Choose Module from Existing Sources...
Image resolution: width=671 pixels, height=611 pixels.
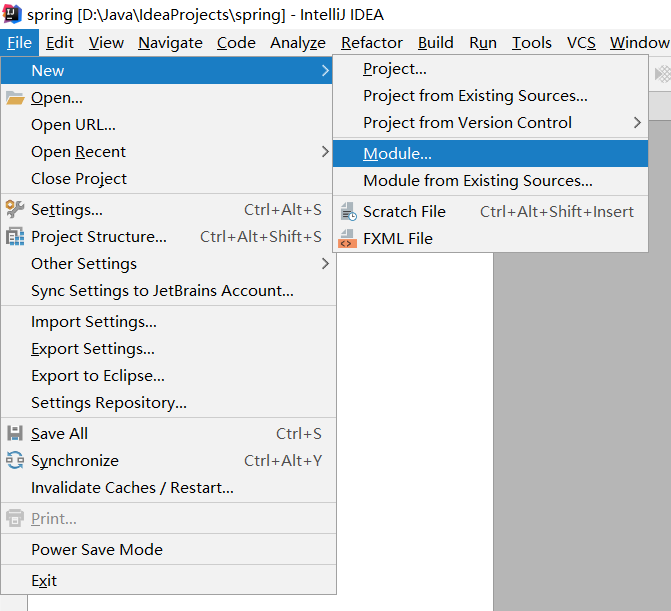pyautogui.click(x=477, y=181)
